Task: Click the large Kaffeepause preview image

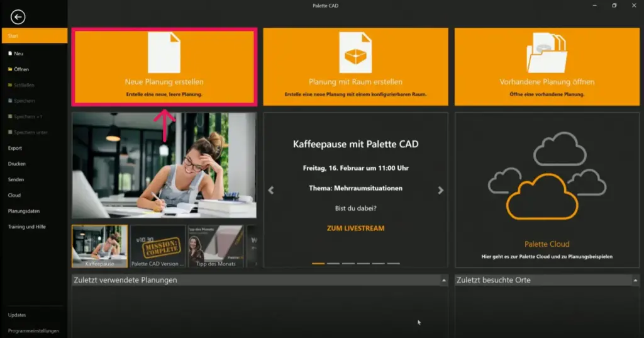Action: point(164,166)
